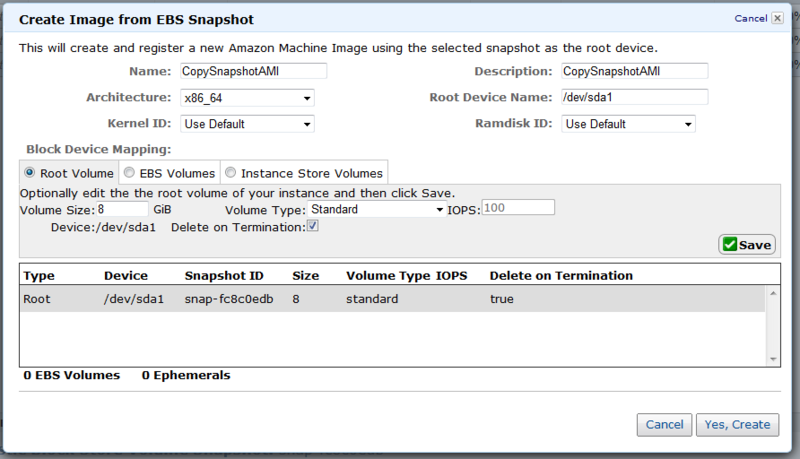The image size is (800, 459).
Task: Open the Architecture x86_64 dropdown
Action: (247, 98)
